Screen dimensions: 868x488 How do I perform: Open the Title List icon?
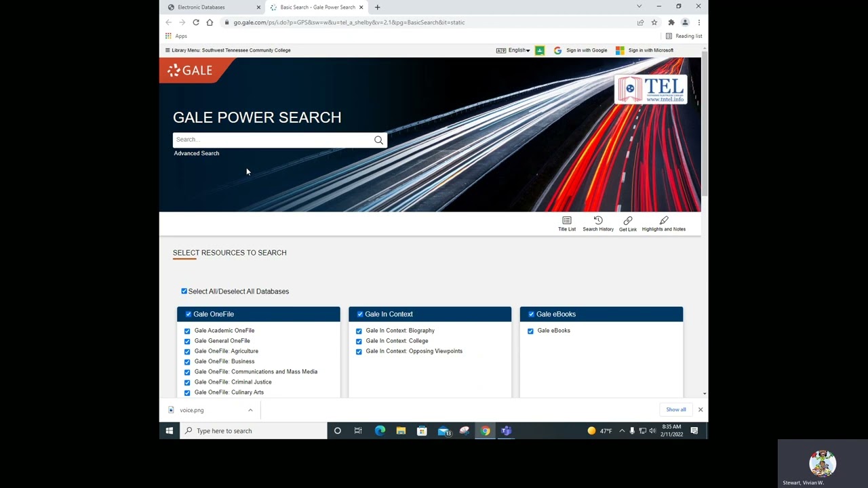tap(567, 224)
